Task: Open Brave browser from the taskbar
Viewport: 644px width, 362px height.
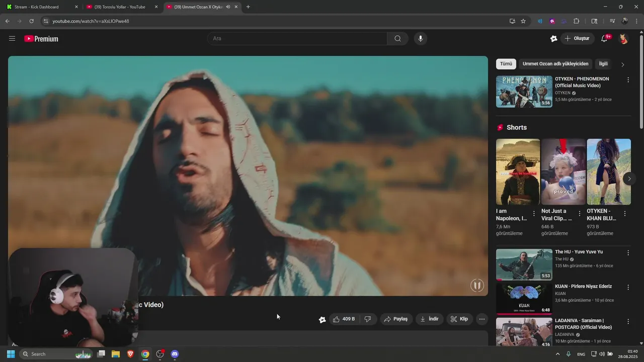Action: point(130,354)
